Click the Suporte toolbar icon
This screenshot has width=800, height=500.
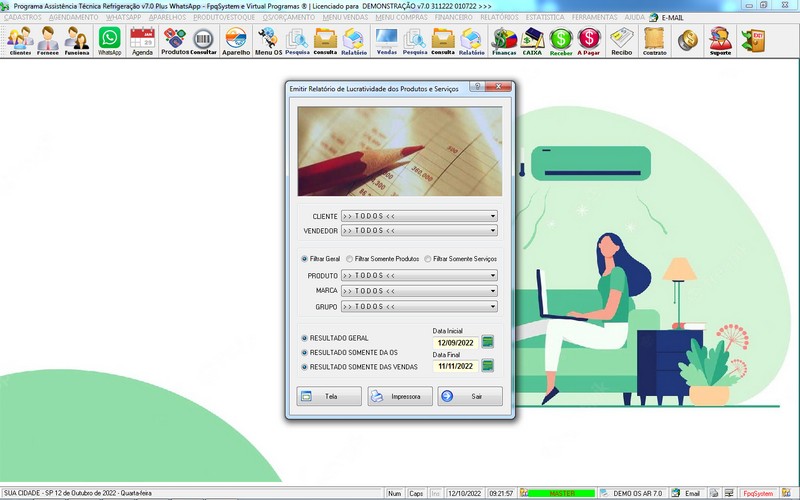coord(720,40)
